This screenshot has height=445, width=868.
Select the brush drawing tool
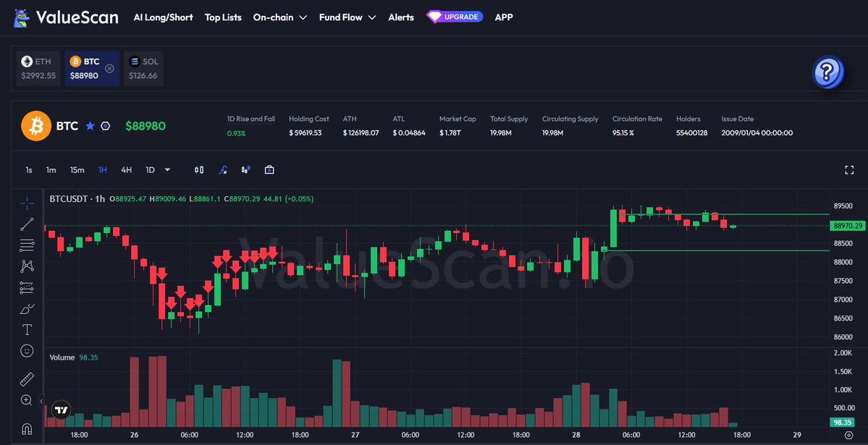27,308
